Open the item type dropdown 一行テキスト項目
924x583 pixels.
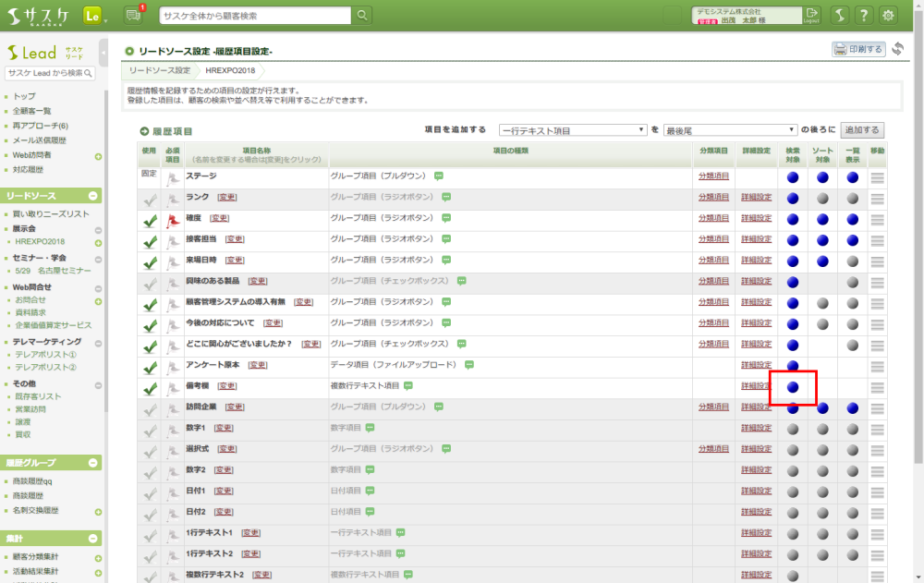coord(573,130)
